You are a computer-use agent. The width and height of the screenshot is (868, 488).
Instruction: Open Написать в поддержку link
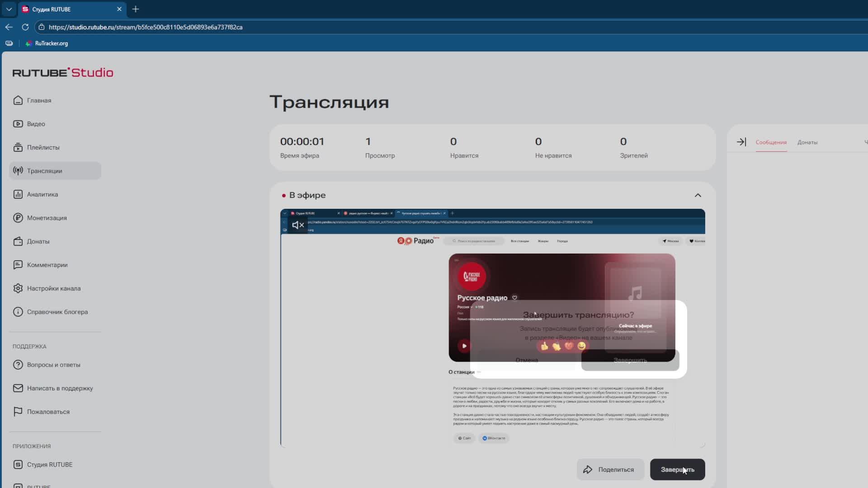coord(60,388)
